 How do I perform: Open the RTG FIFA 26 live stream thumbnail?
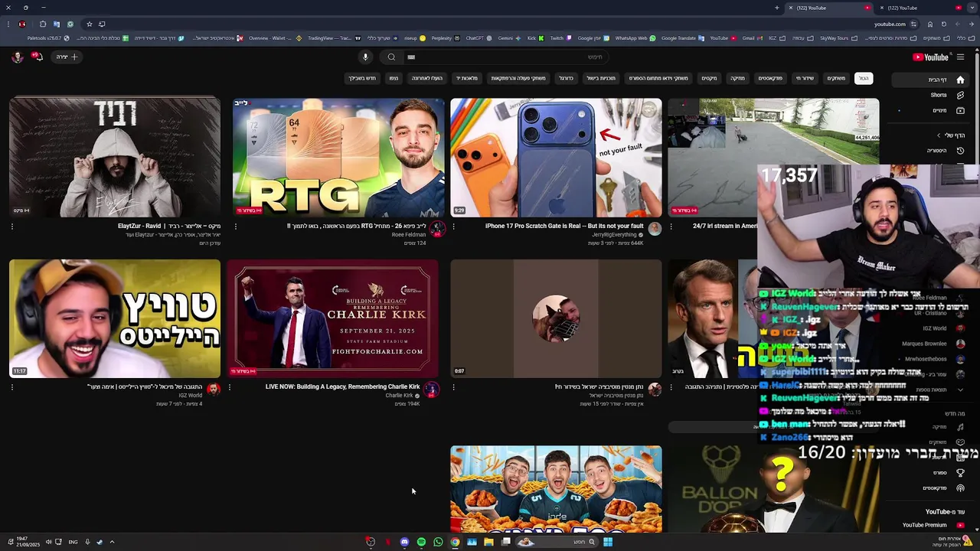(338, 157)
